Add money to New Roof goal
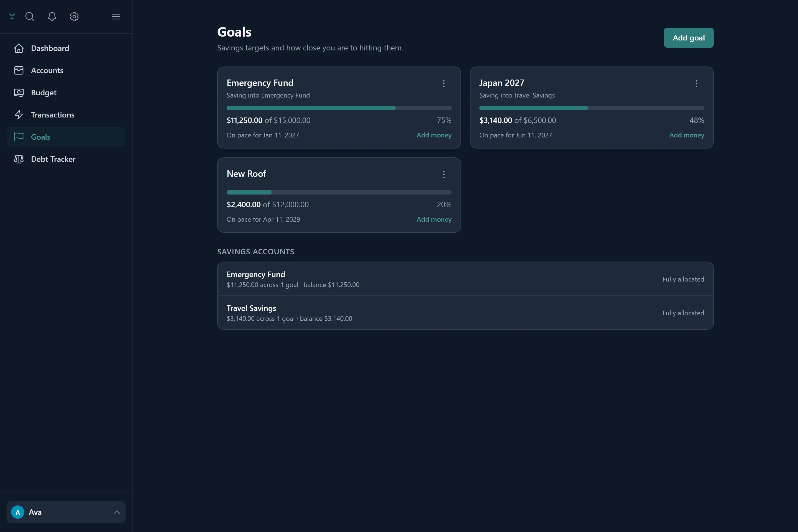 point(434,219)
